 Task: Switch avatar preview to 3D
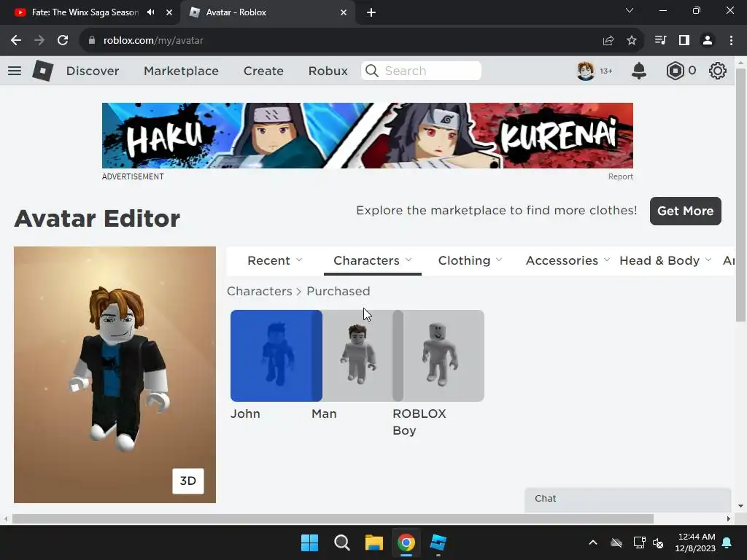click(187, 481)
